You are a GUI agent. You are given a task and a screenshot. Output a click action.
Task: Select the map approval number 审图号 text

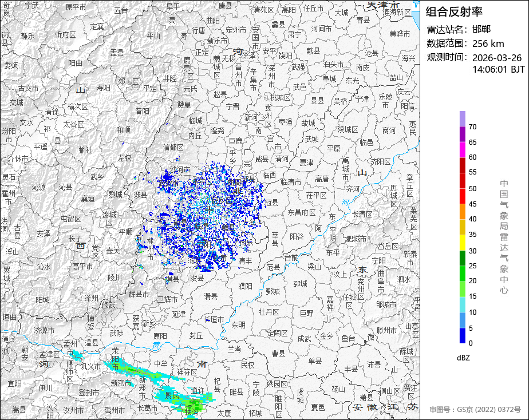(475, 410)
